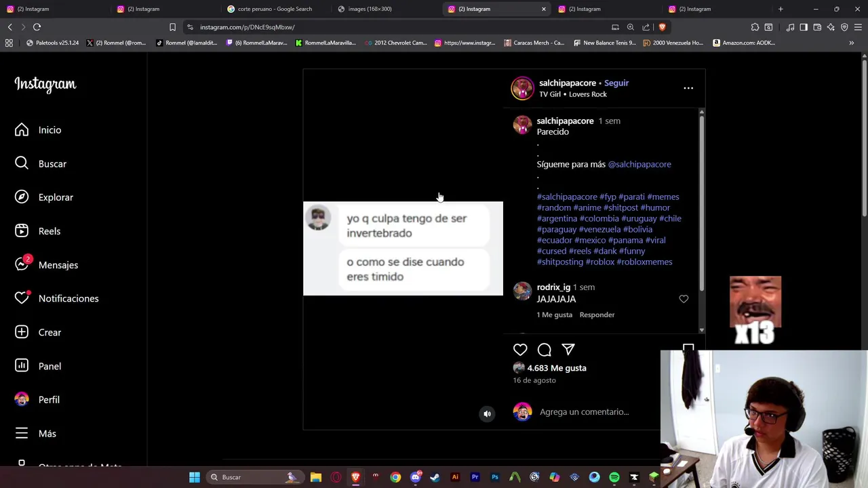The image size is (868, 488).
Task: Click the '16 de agosto' date
Action: [x=534, y=380]
